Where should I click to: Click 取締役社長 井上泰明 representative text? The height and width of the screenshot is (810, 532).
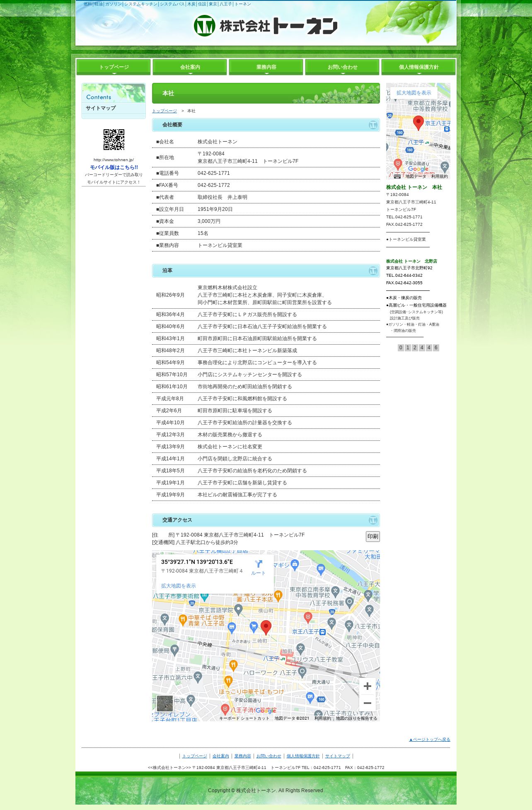[x=222, y=197]
